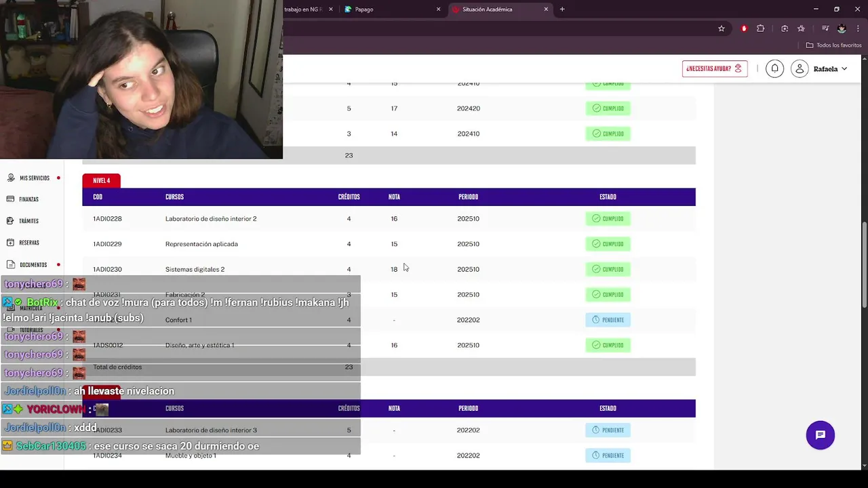This screenshot has width=868, height=488.
Task: Open the Finanzas sidebar section
Action: [x=23, y=199]
